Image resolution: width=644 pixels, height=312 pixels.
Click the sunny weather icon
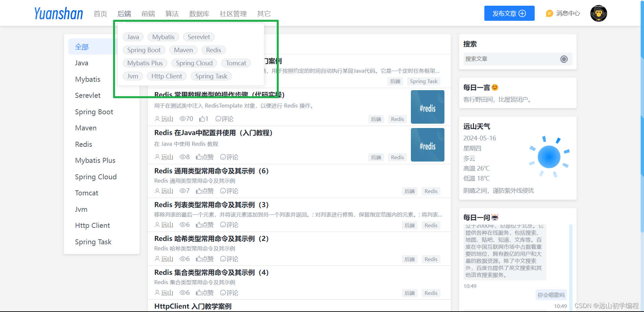pos(549,157)
